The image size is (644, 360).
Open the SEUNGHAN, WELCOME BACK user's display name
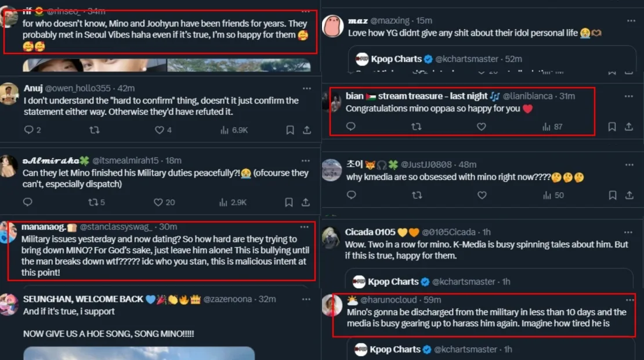(83, 299)
